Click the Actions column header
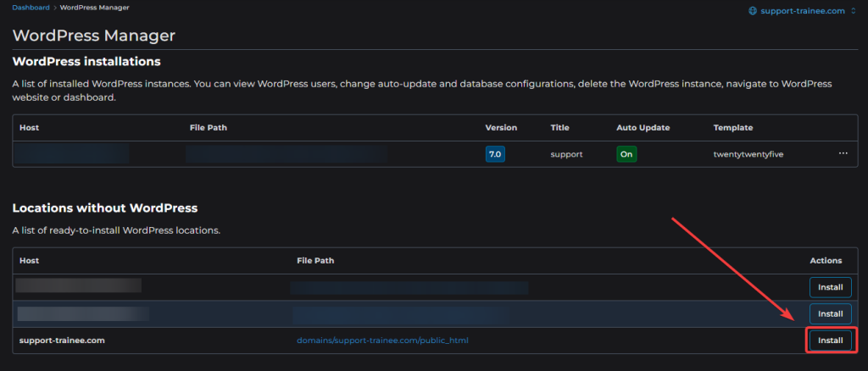 [826, 260]
